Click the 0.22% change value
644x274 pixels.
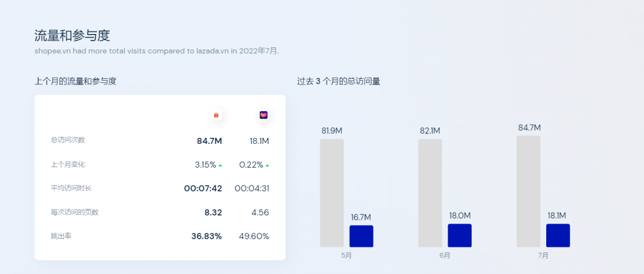coord(251,165)
